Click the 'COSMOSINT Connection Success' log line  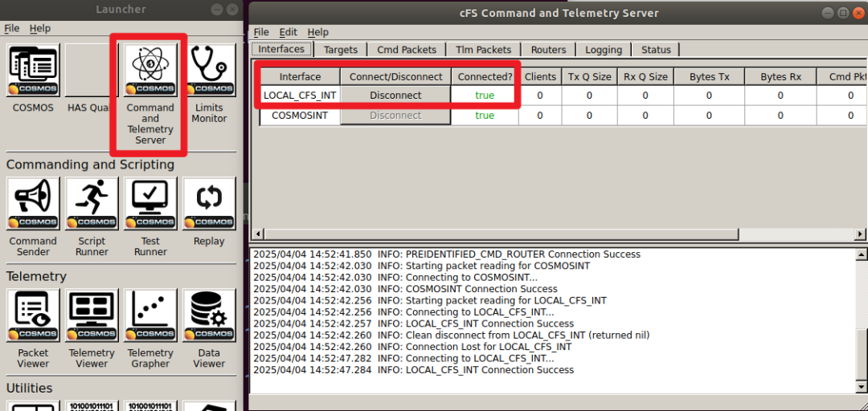pyautogui.click(x=404, y=289)
